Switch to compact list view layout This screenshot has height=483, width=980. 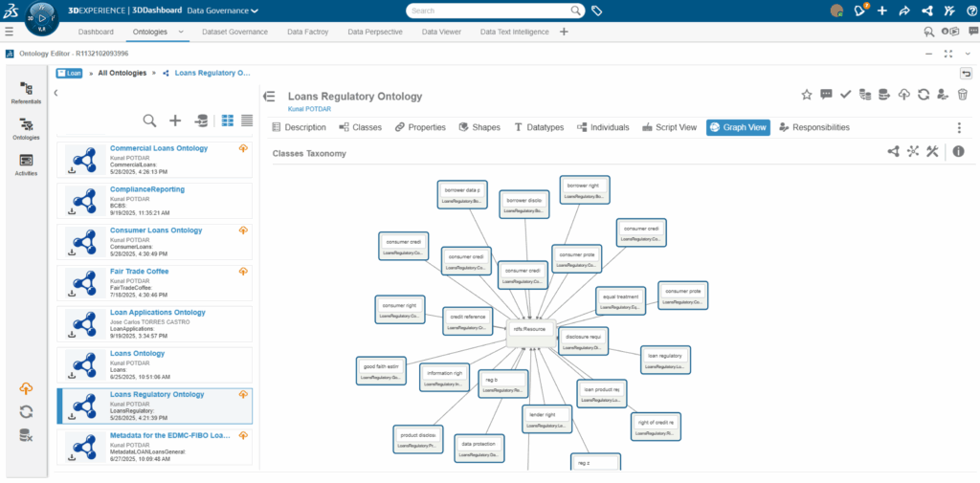coord(247,121)
